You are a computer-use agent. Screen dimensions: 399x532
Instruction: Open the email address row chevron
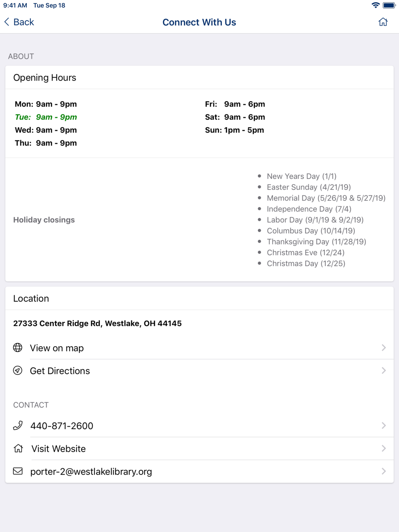[383, 471]
